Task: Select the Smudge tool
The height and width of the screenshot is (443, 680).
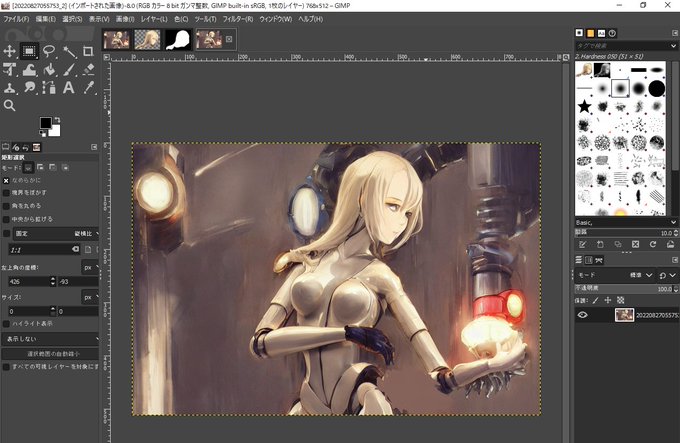Action: point(29,88)
